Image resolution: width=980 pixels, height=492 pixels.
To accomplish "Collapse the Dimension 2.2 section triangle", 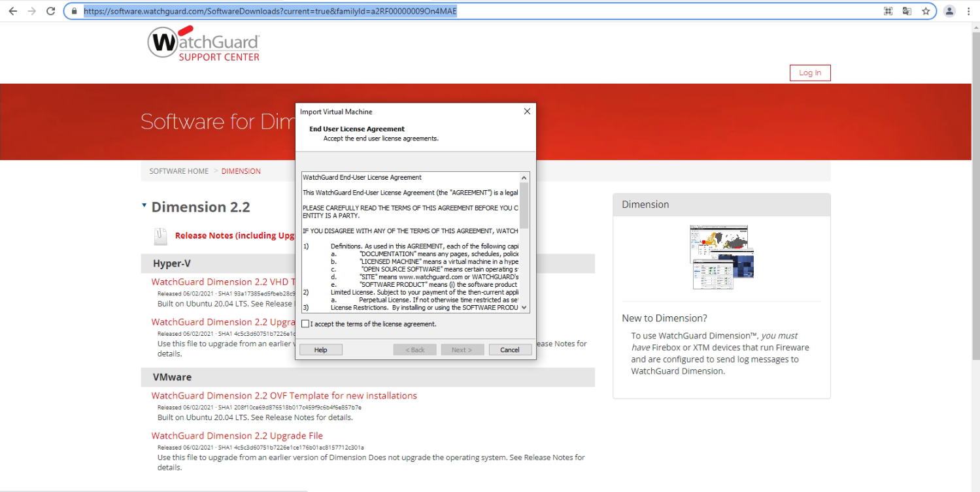I will click(144, 206).
